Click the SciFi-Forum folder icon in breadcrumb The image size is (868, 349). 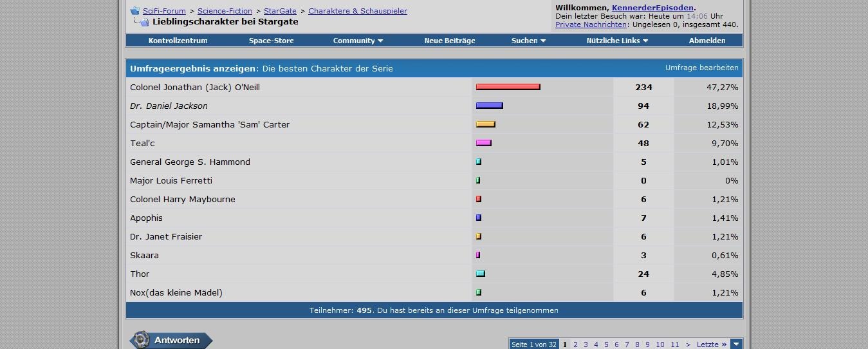pyautogui.click(x=134, y=11)
